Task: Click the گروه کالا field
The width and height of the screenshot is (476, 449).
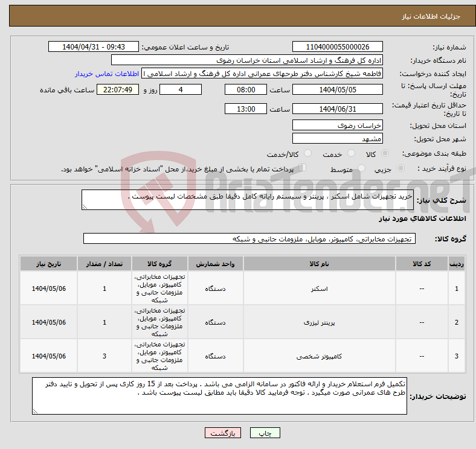Action: click(x=249, y=238)
